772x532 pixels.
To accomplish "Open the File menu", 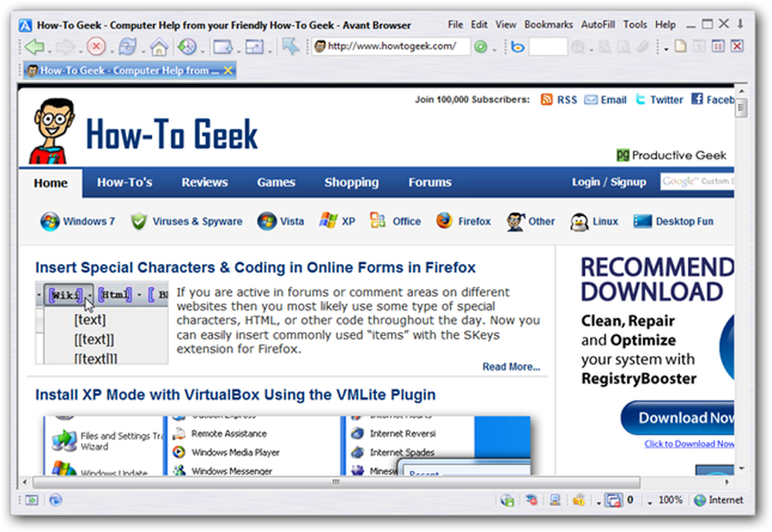I will tap(455, 25).
